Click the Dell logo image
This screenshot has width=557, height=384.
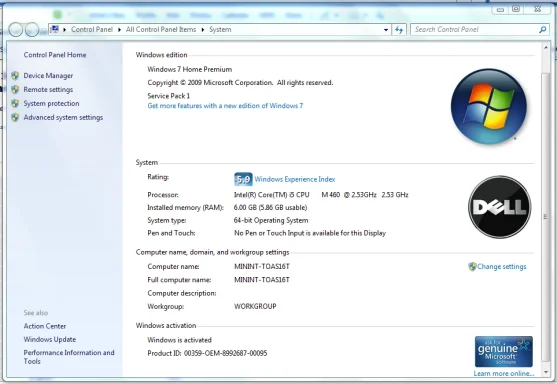[499, 207]
